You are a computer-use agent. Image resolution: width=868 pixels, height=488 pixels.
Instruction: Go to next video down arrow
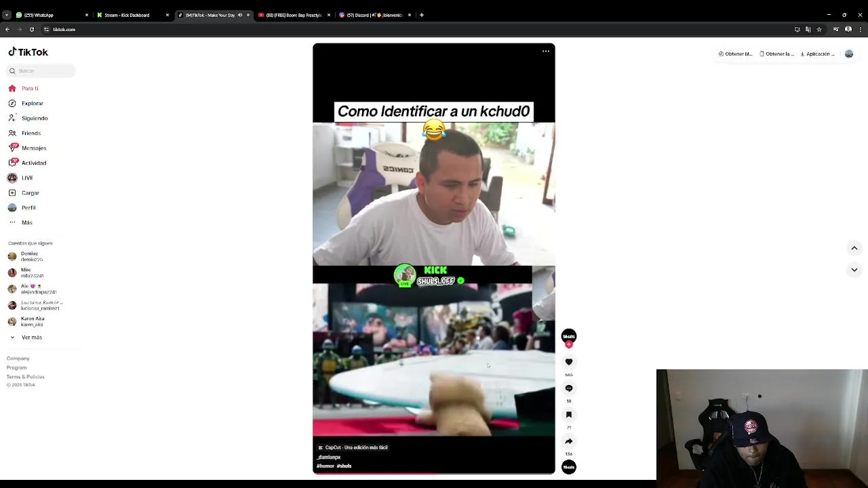[854, 270]
